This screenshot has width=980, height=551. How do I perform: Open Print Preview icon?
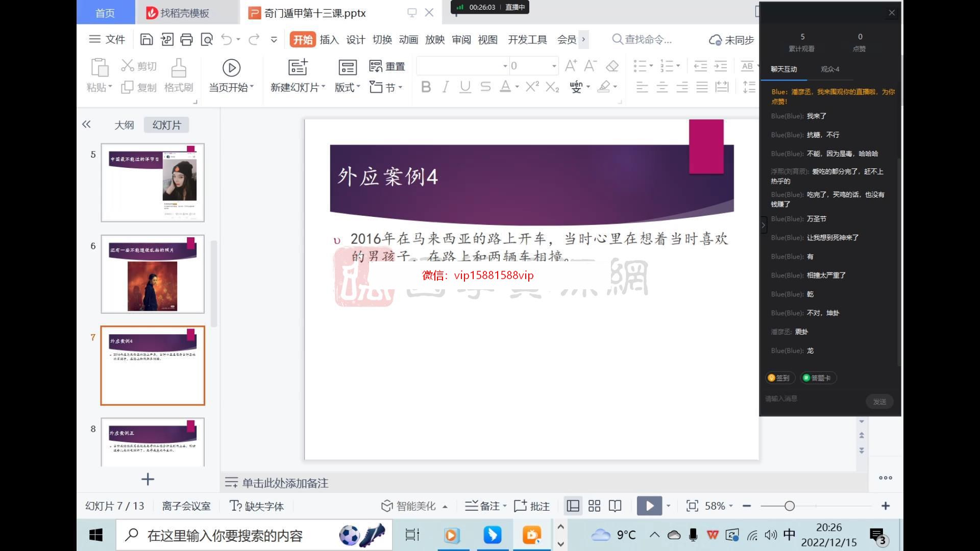tap(207, 39)
